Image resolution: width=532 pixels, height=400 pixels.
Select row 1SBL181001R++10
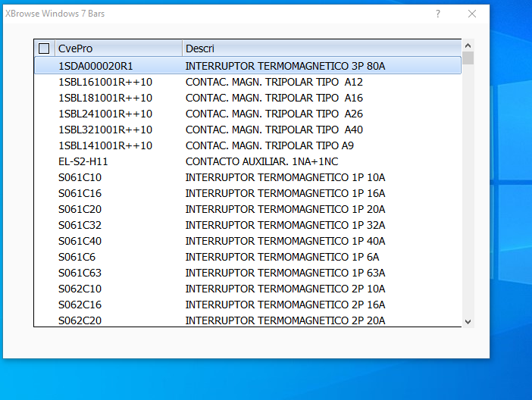click(x=248, y=98)
